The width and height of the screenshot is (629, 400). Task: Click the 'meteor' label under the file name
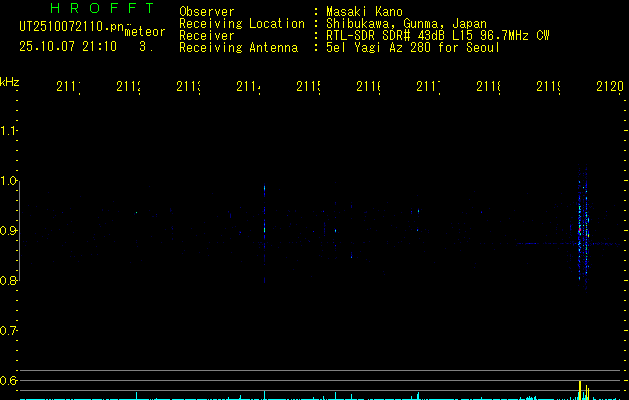click(145, 32)
